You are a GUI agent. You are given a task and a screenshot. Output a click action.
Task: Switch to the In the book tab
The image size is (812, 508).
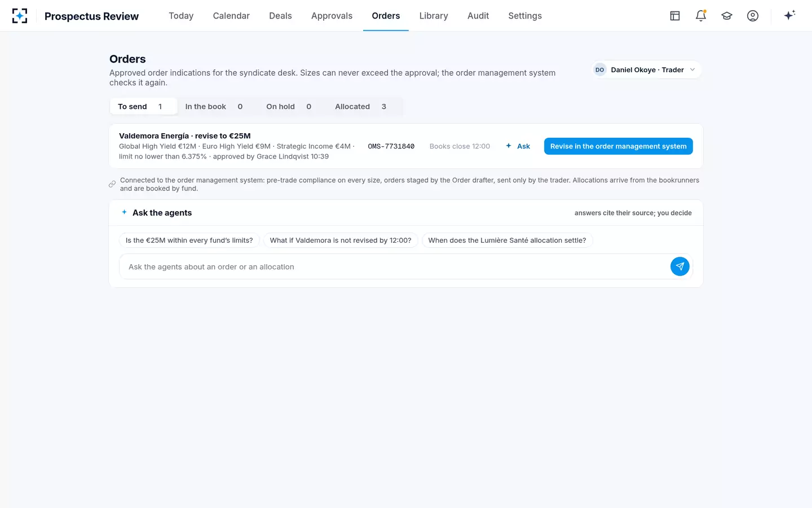[214, 107]
